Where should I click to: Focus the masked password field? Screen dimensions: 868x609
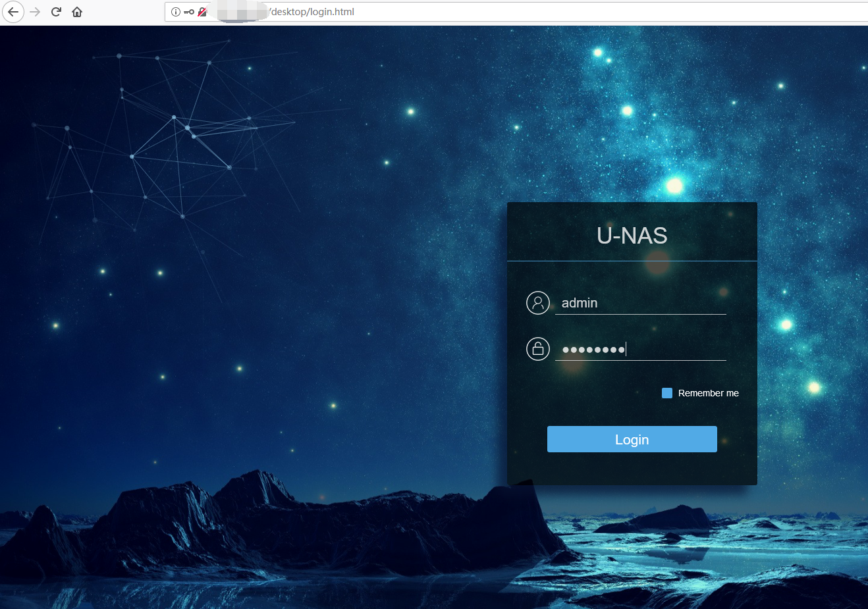641,349
